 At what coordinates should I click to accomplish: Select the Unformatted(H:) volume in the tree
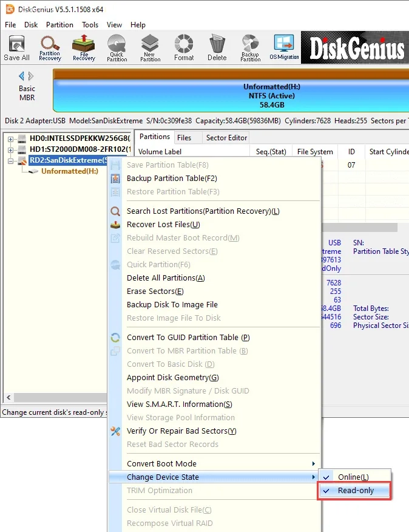click(69, 171)
